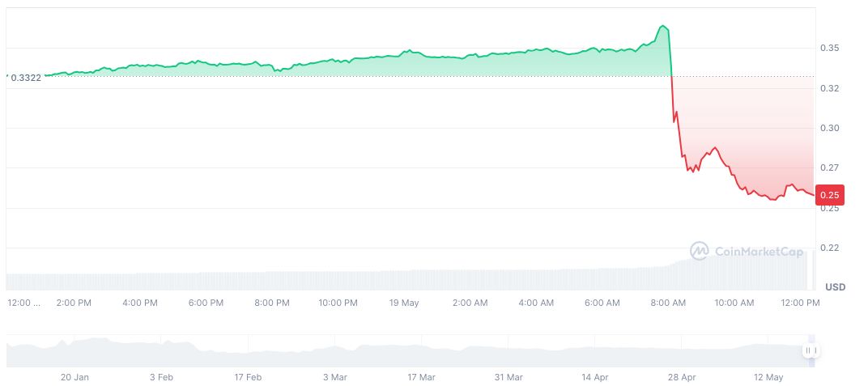Click the CoinMarketCap watermark text
This screenshot has height=386, width=868.
click(x=759, y=252)
